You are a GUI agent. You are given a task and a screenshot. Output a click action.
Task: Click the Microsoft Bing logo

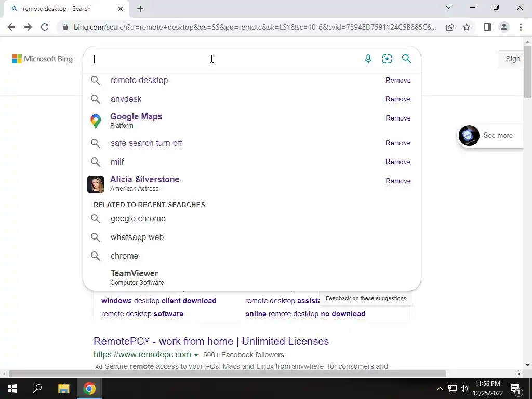point(43,59)
